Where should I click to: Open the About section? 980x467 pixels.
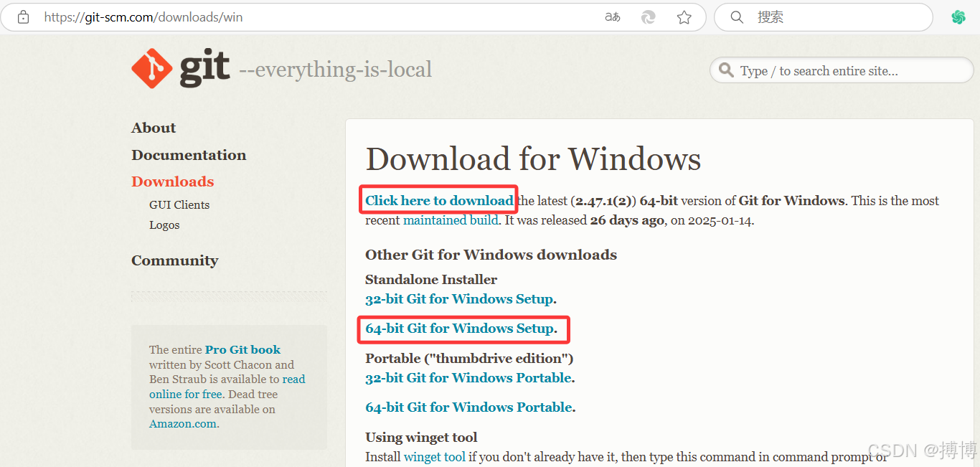(x=154, y=128)
